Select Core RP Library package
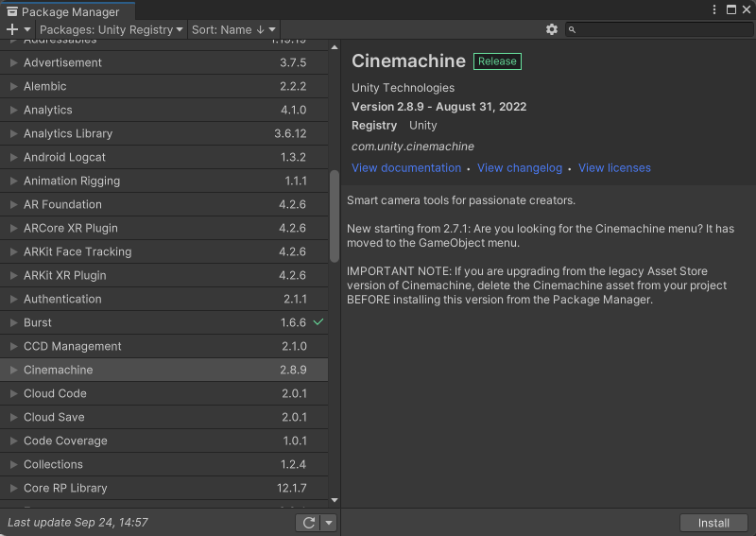Viewport: 756px width, 536px height. [163, 488]
